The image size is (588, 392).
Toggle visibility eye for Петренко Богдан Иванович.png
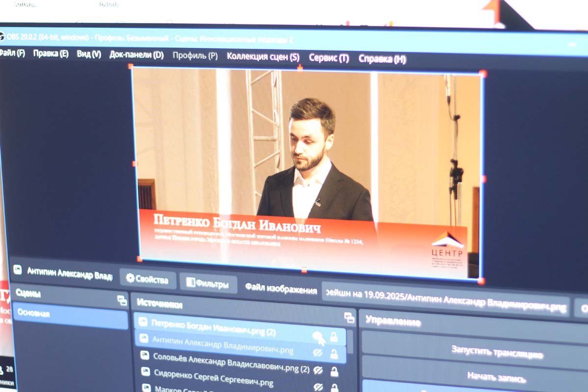[318, 336]
